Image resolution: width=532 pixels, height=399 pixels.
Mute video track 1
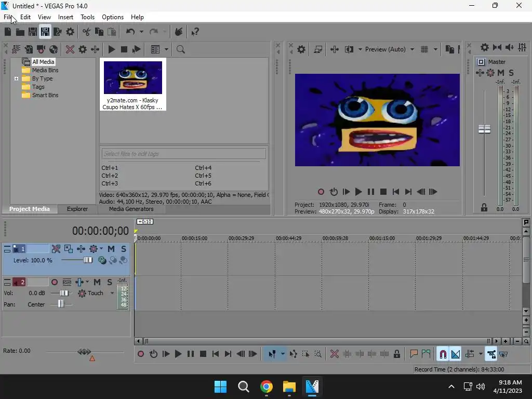point(111,249)
